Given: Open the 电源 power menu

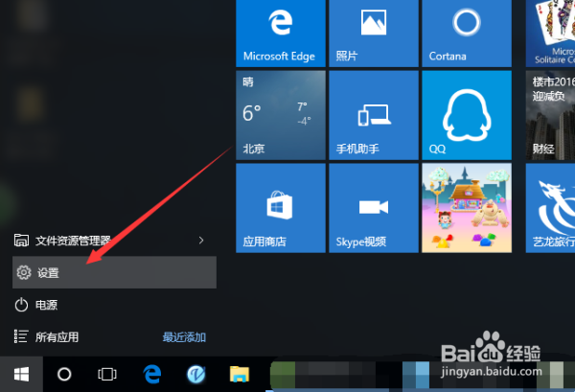Looking at the screenshot, I should (114, 305).
